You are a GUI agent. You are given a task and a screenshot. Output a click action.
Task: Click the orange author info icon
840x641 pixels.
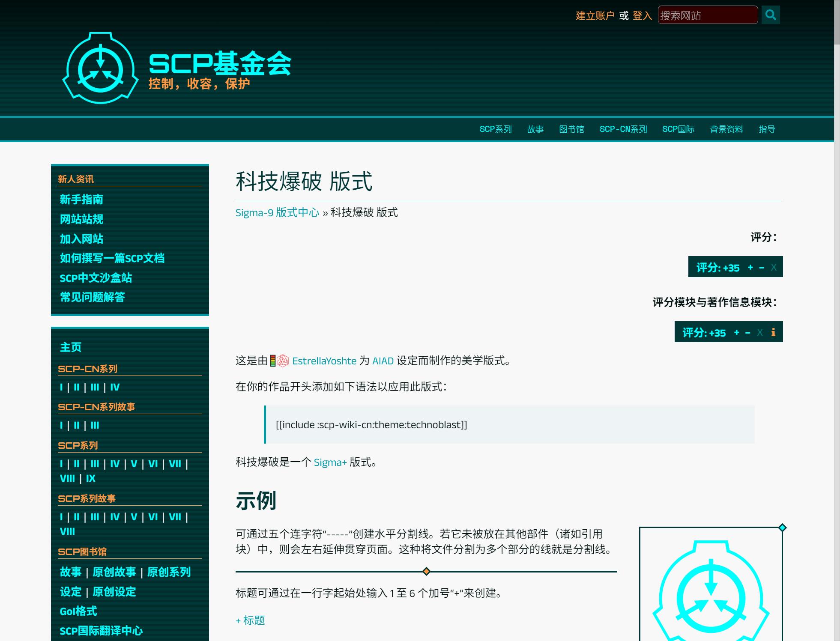[773, 332]
